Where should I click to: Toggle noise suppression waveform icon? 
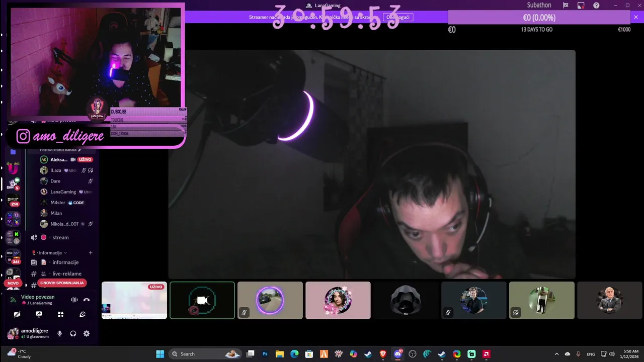(x=74, y=300)
